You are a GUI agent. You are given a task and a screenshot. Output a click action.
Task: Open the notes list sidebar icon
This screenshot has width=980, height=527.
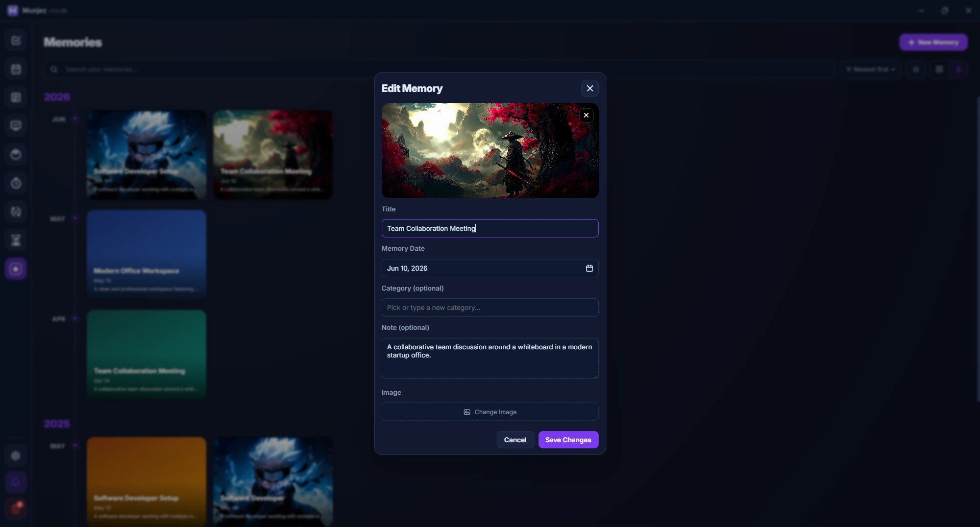click(x=16, y=98)
